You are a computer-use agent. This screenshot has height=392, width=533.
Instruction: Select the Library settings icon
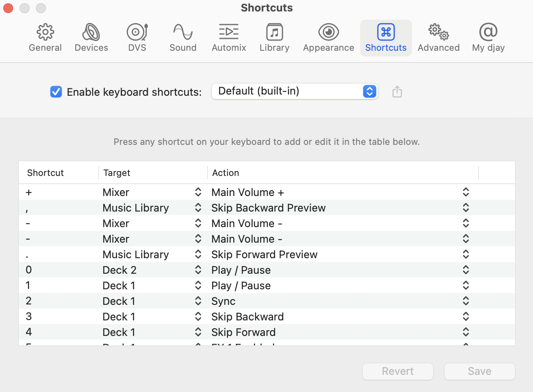[274, 37]
